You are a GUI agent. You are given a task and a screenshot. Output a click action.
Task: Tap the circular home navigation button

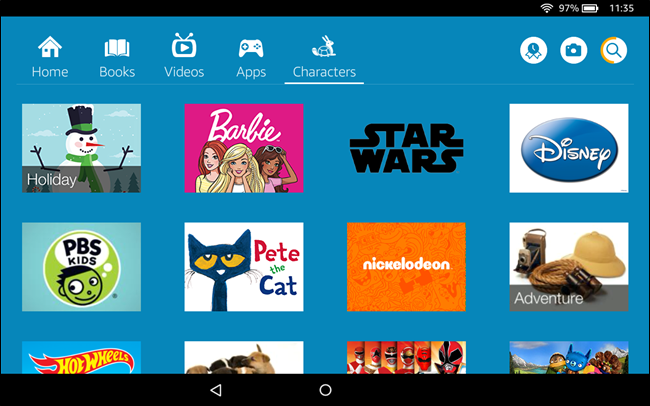click(325, 390)
